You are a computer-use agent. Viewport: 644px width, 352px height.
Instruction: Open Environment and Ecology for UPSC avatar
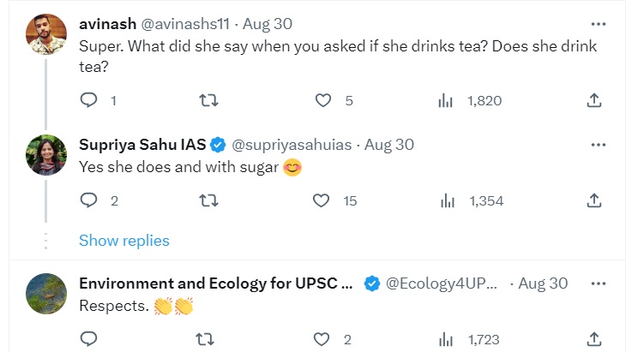pyautogui.click(x=46, y=294)
